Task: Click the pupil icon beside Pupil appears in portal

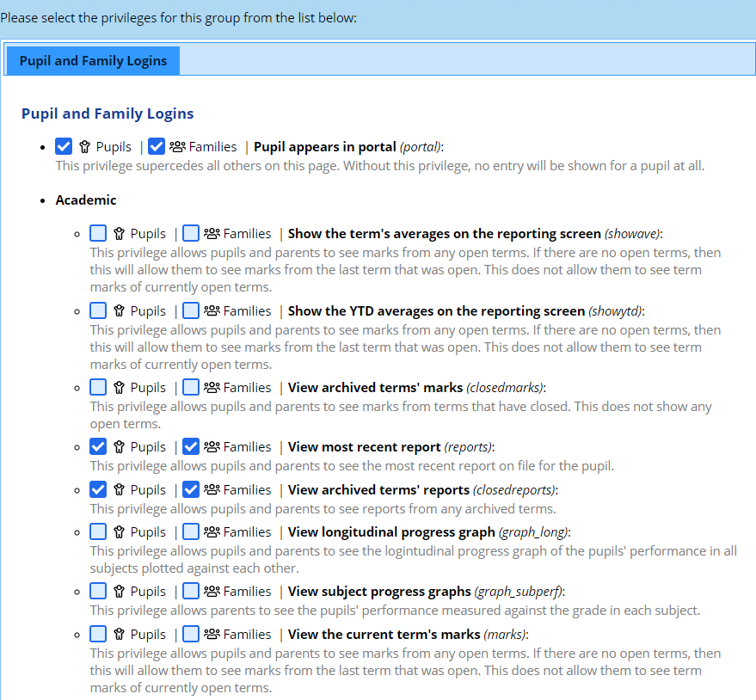Action: coord(85,147)
